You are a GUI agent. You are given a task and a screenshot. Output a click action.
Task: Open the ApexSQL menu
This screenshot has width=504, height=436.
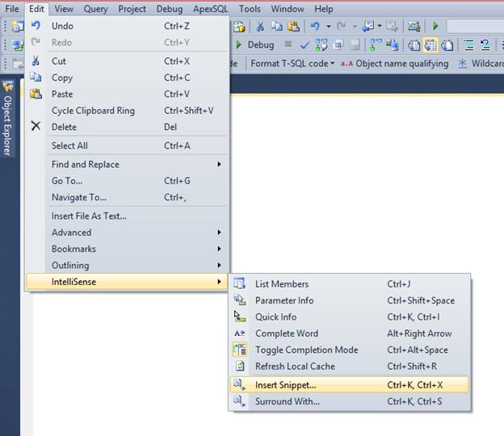coord(211,9)
